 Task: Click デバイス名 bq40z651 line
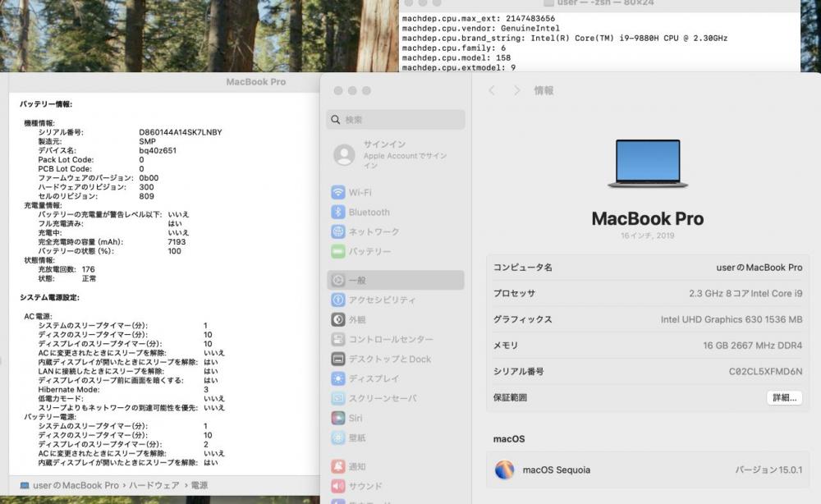[x=107, y=150]
